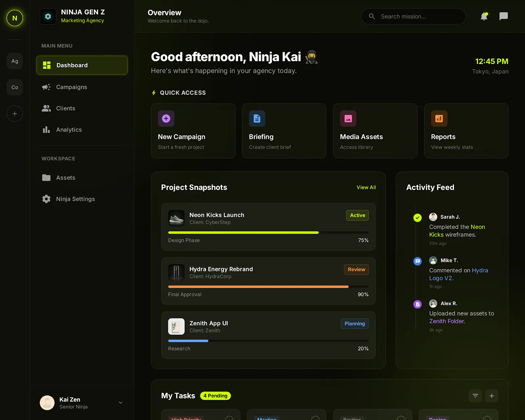Mark the Meeting task as complete
The image size is (525, 420).
click(315, 418)
